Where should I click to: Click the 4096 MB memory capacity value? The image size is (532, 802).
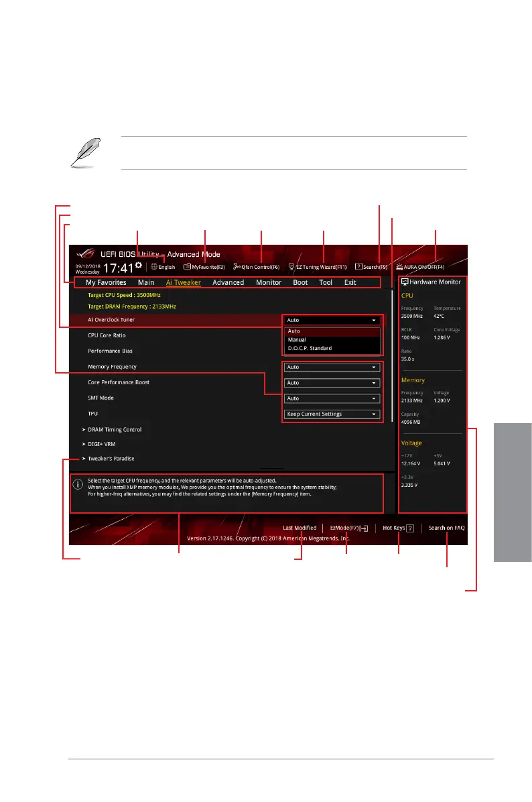[x=410, y=422]
